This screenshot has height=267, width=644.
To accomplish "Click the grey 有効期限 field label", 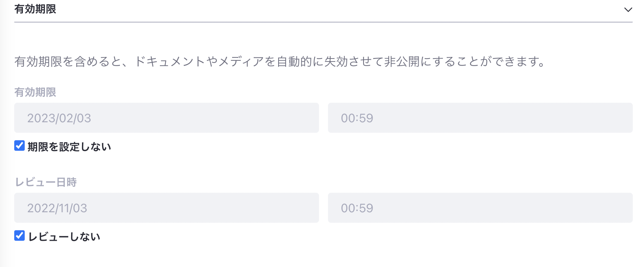I will (x=35, y=92).
